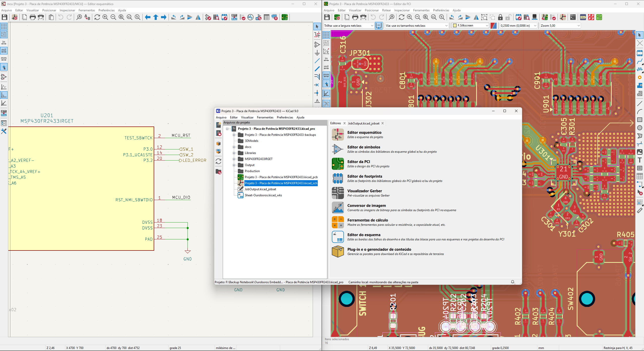
Task: Navigate up one sheet with blue arrow
Action: pos(156,17)
